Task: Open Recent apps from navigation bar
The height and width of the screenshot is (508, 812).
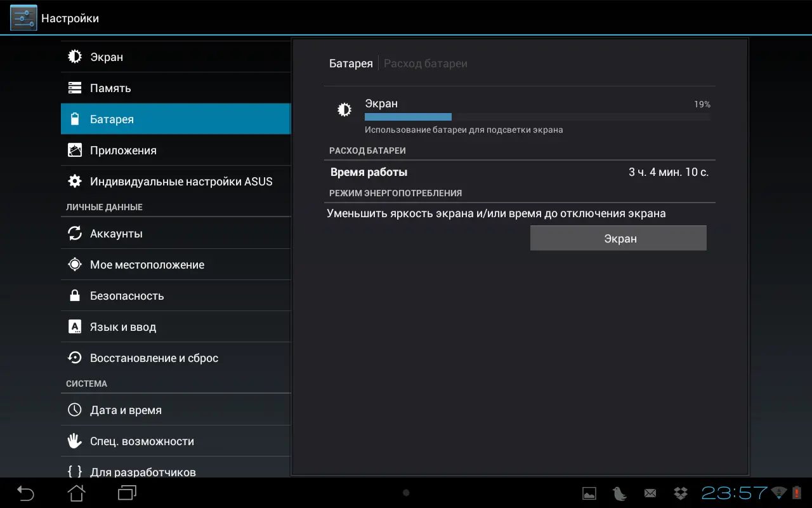Action: tap(128, 492)
